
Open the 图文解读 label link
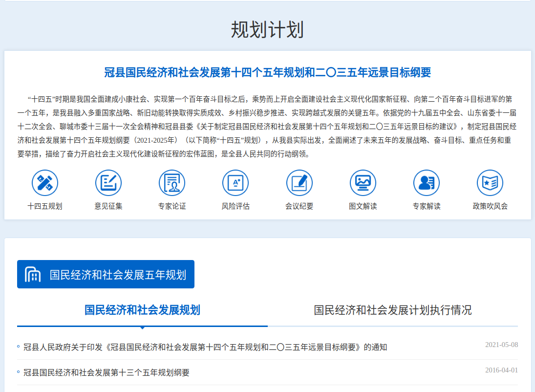[x=363, y=206]
